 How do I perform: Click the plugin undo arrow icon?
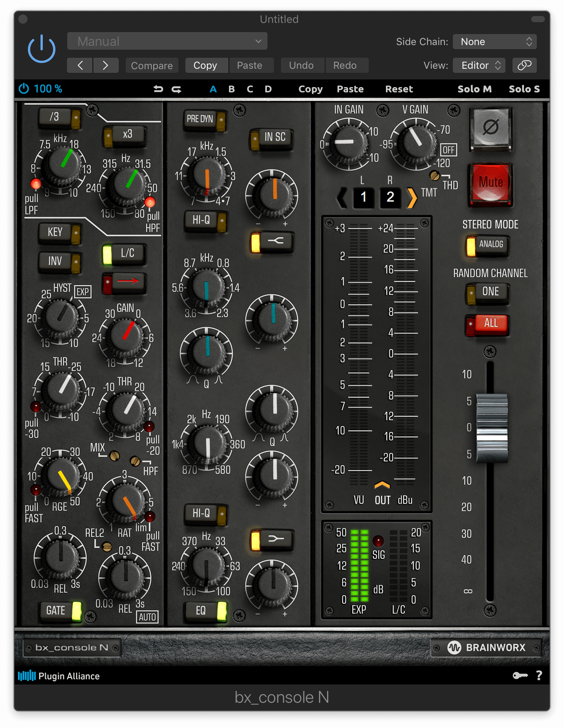[158, 89]
